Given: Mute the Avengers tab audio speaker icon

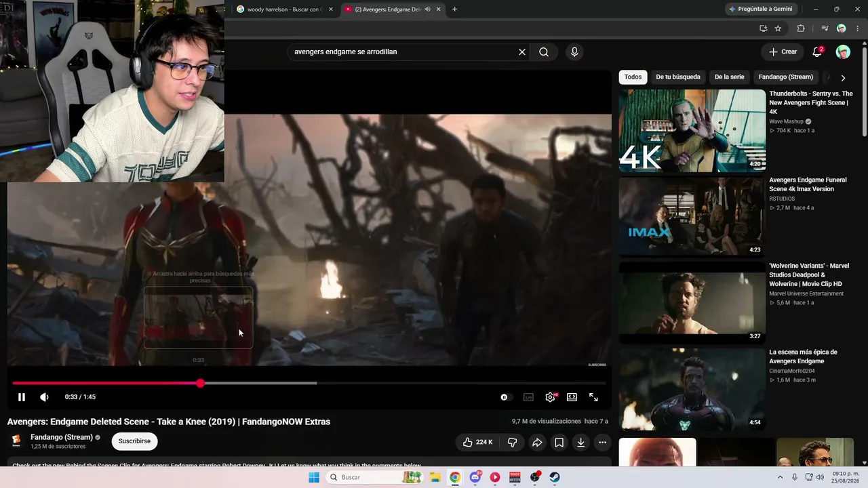Looking at the screenshot, I should 427,9.
